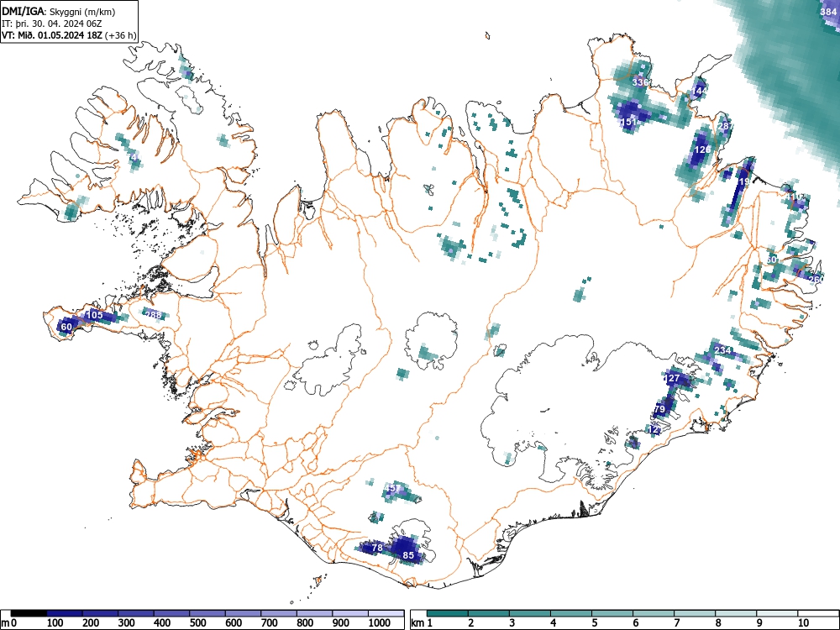
Task: Select the 78 visibility value label
Action: (377, 548)
